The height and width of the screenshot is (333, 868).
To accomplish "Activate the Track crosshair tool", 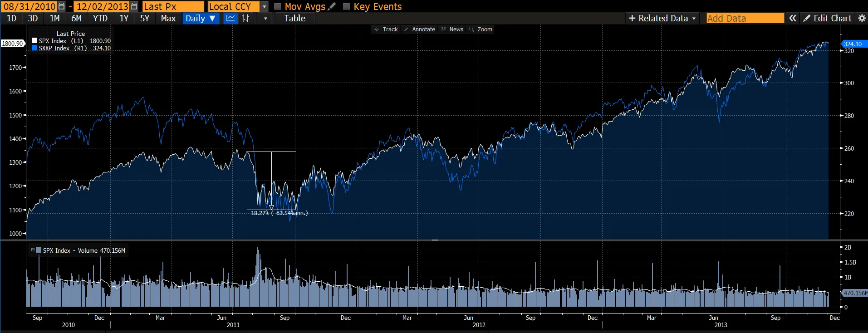I will (x=386, y=29).
